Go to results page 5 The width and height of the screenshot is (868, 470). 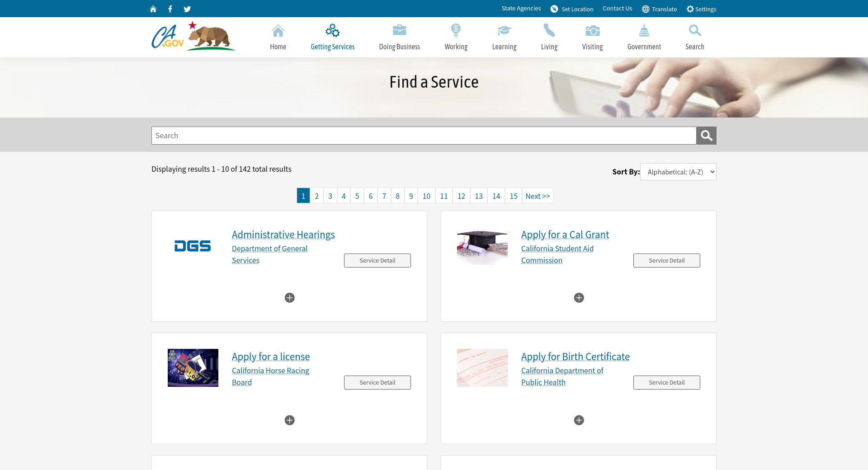coord(357,196)
